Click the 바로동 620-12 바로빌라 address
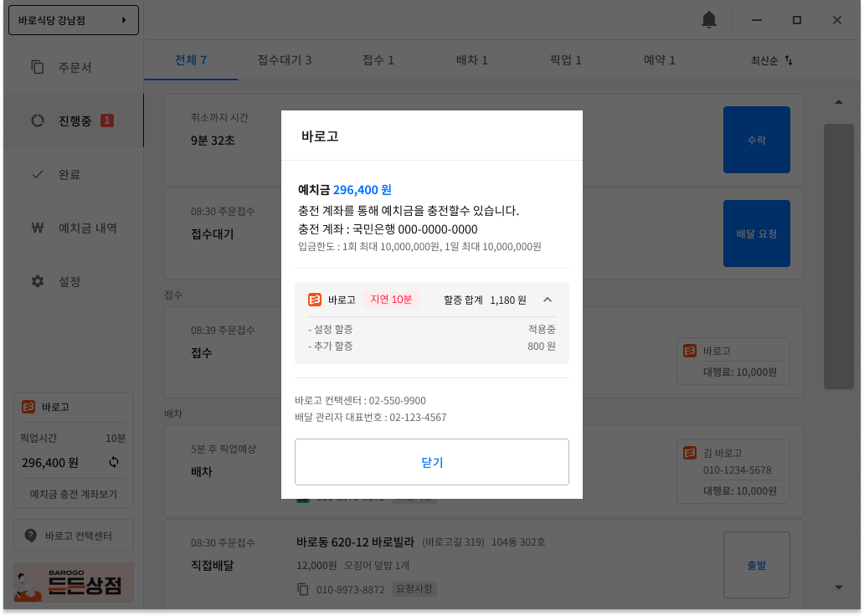The image size is (864, 616). pyautogui.click(x=356, y=542)
